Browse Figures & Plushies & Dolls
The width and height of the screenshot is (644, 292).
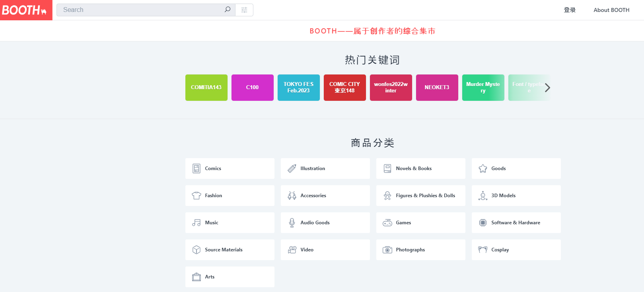pyautogui.click(x=421, y=196)
